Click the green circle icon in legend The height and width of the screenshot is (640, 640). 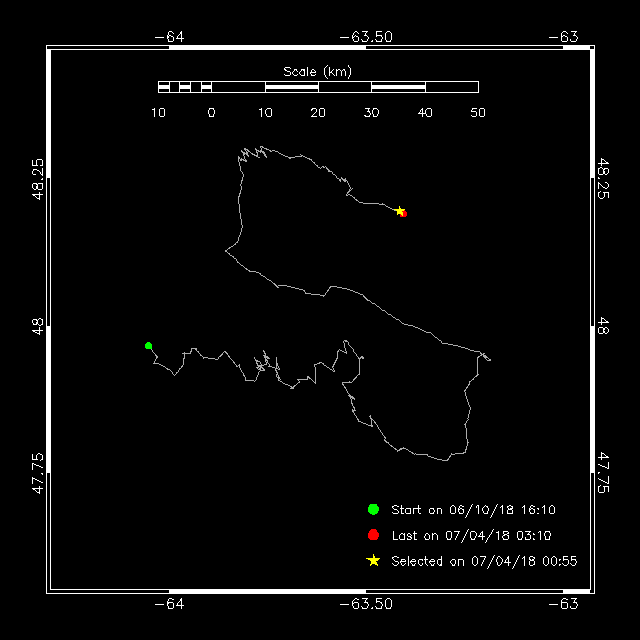[373, 509]
